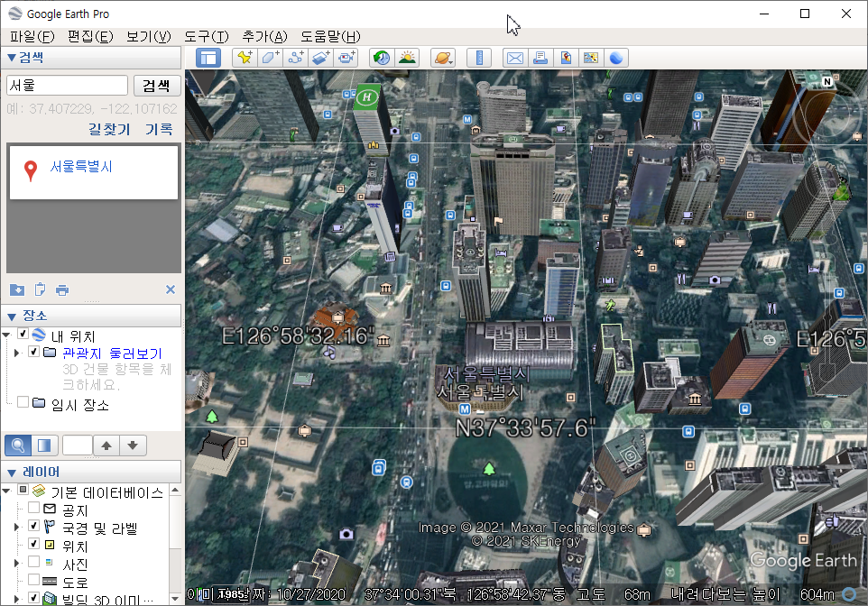Open the 파일(F) menu
868x606 pixels.
point(32,37)
